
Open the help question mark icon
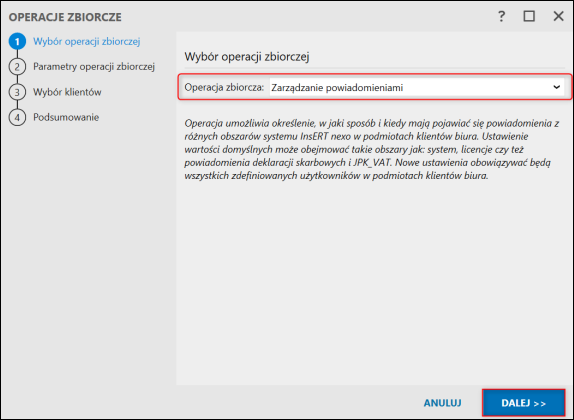[x=502, y=16]
